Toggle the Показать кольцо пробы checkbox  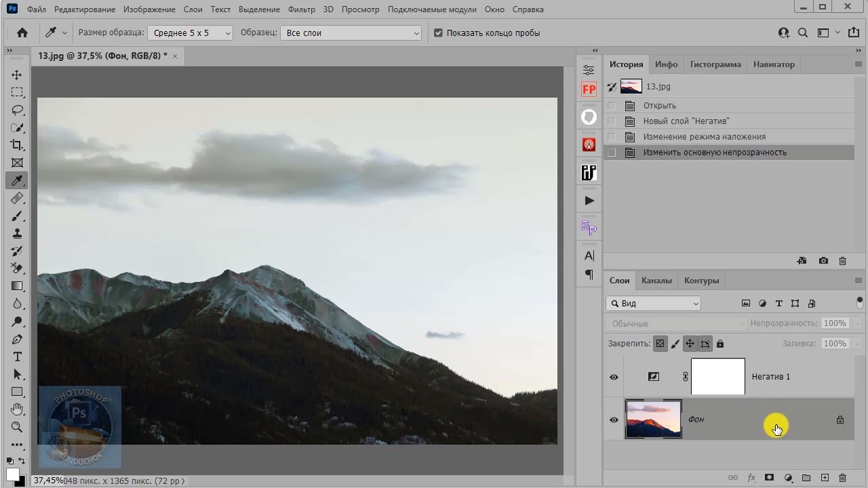coord(438,33)
